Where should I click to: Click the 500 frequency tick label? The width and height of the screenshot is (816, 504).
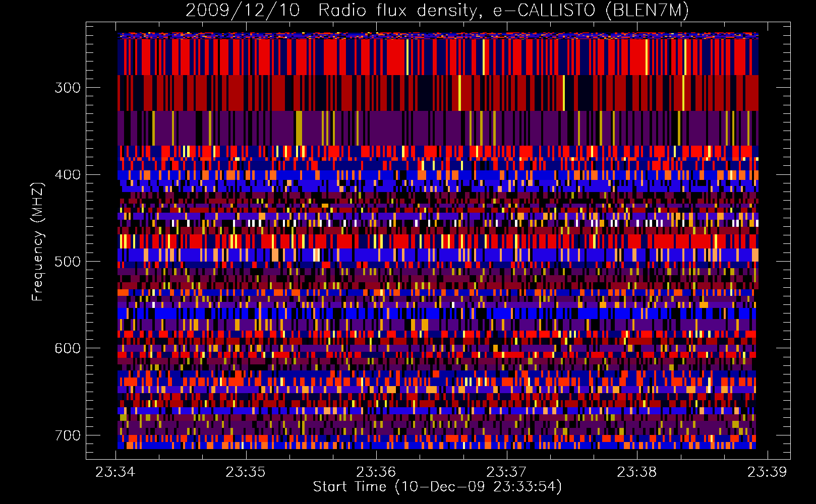68,262
